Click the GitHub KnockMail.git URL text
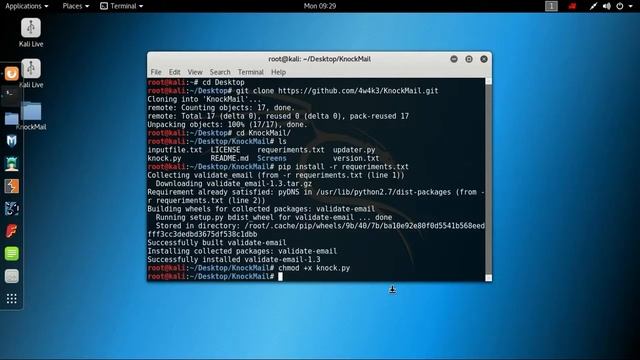This screenshot has height=360, width=640. pos(358,91)
